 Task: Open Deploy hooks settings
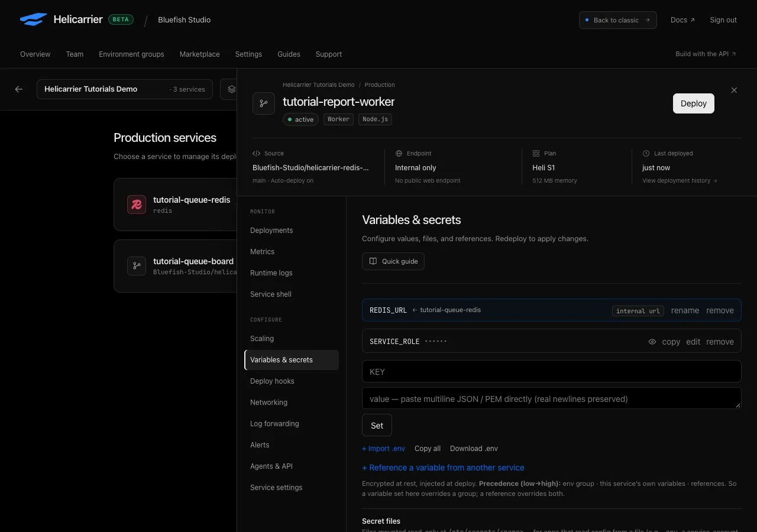pos(292,381)
